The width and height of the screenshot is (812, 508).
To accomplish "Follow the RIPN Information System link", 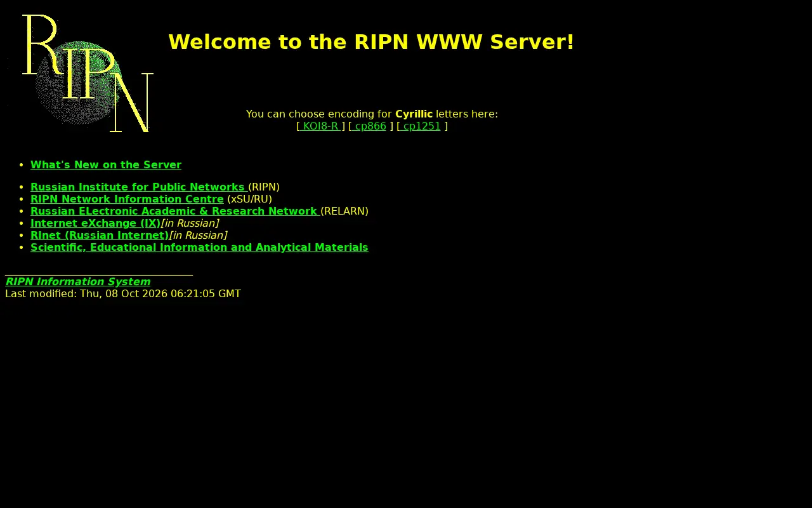I will coord(77,282).
